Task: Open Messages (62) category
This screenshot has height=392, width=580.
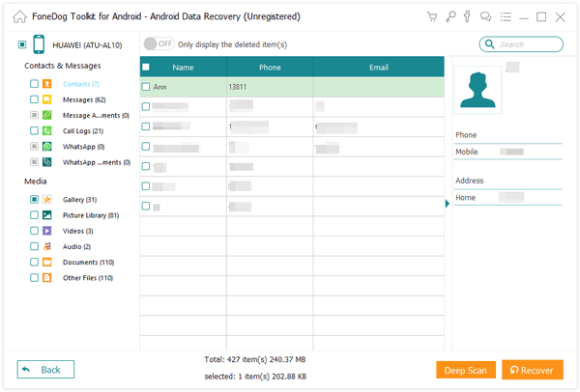Action: point(84,99)
